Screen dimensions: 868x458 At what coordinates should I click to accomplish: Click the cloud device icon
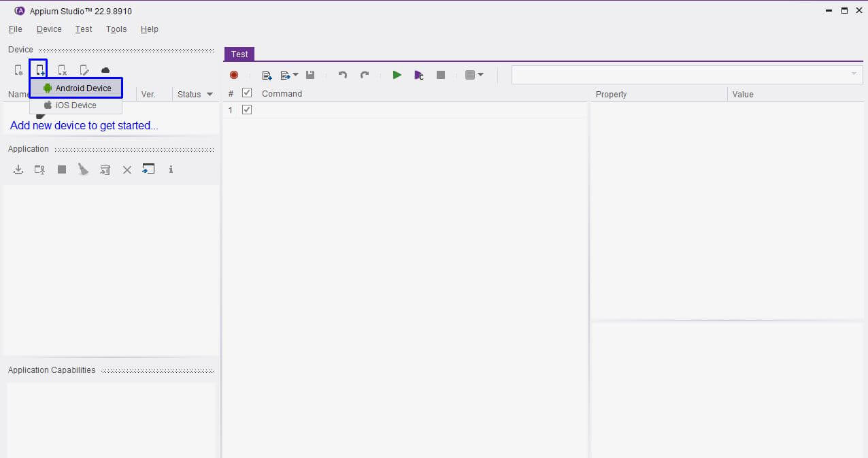[105, 70]
